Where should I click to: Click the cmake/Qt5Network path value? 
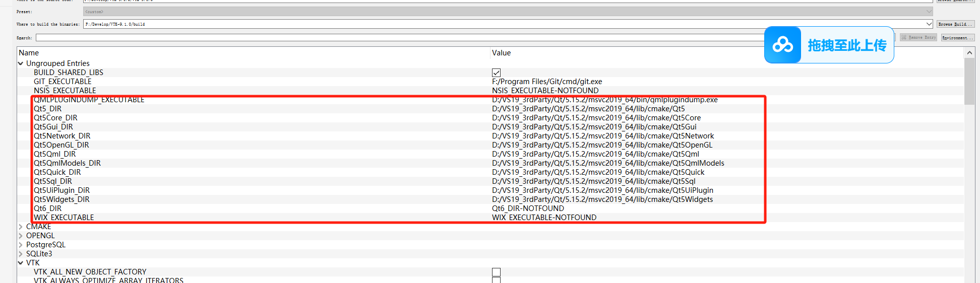pyautogui.click(x=603, y=136)
